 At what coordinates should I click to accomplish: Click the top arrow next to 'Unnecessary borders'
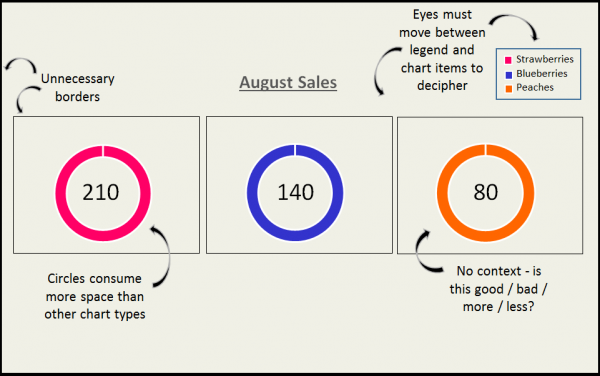click(21, 65)
